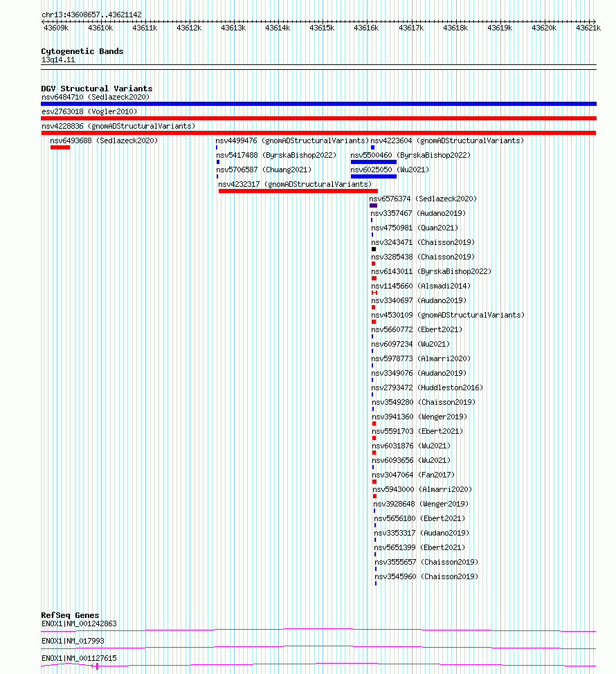Click nsv4530109 (gnomADStructuralVariants) label
The width and height of the screenshot is (616, 674).
point(448,315)
